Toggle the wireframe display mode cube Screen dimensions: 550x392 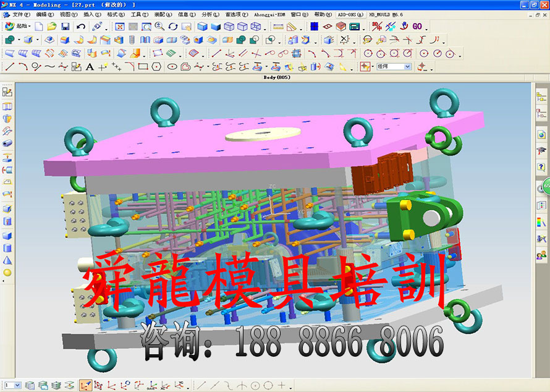(229, 27)
